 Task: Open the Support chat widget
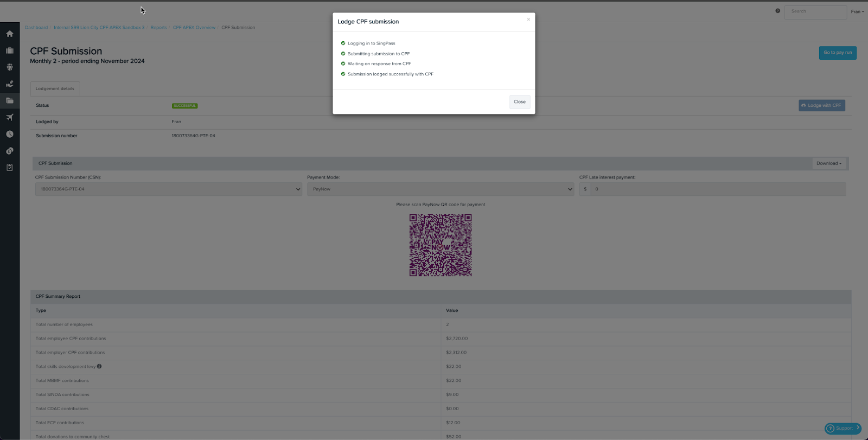pos(843,429)
